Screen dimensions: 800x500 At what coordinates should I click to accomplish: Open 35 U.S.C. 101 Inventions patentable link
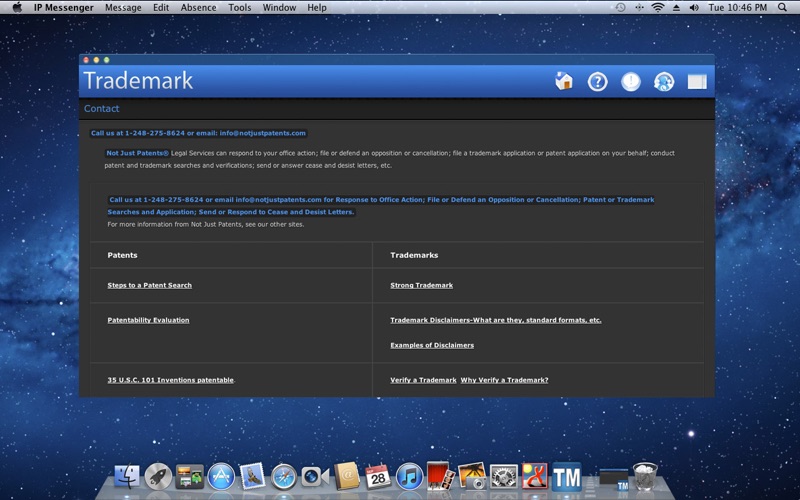[170, 380]
